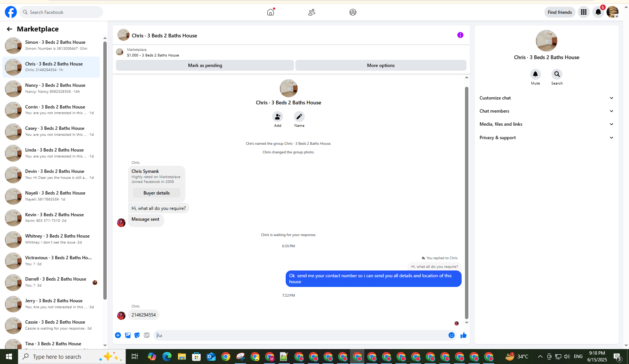Open File Explorer from the taskbar
Viewport: 629px width, 364px height.
182,357
